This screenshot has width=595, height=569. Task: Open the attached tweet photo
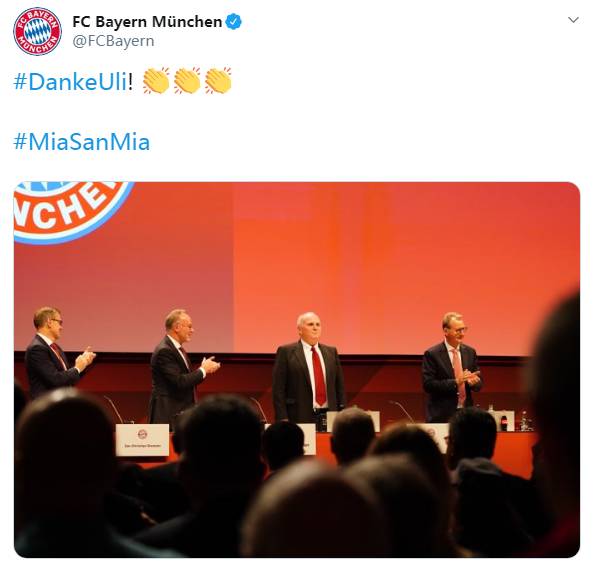click(297, 370)
